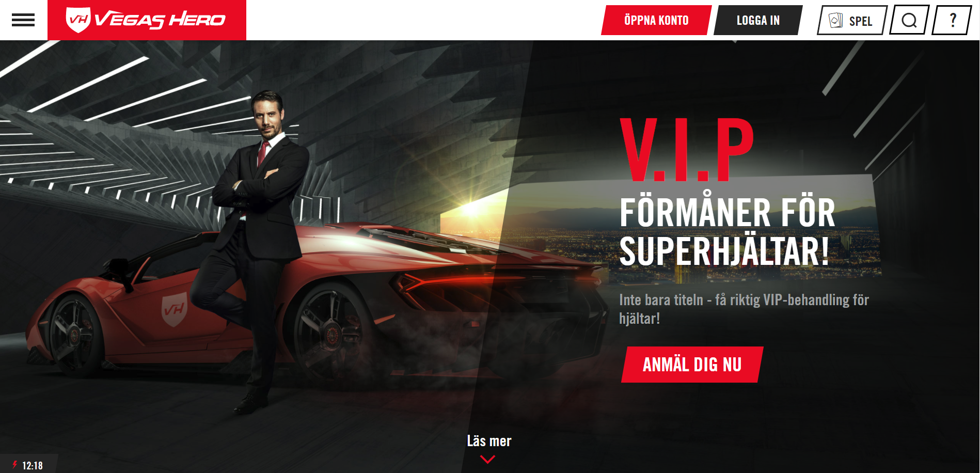Select the LOGGA IN button

pos(758,20)
